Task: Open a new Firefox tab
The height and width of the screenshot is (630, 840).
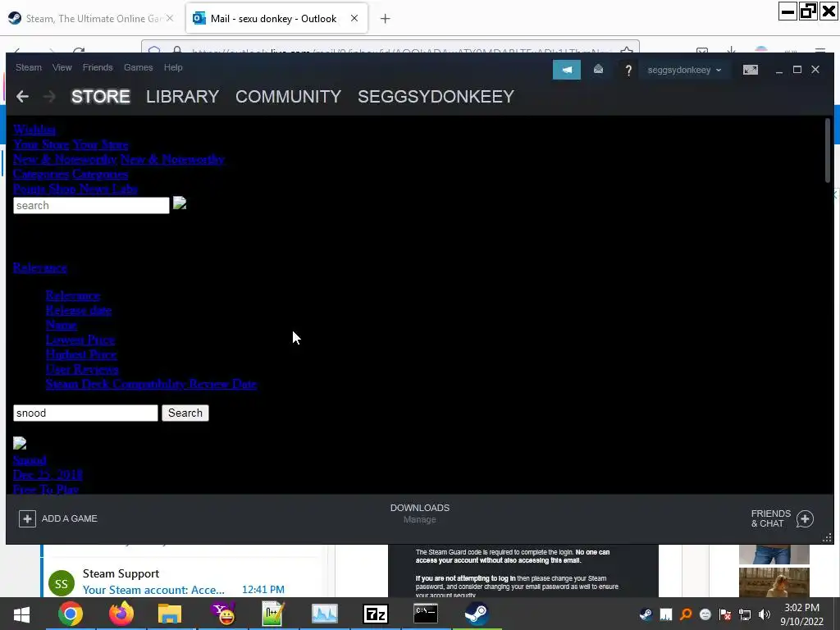Action: coord(385,19)
